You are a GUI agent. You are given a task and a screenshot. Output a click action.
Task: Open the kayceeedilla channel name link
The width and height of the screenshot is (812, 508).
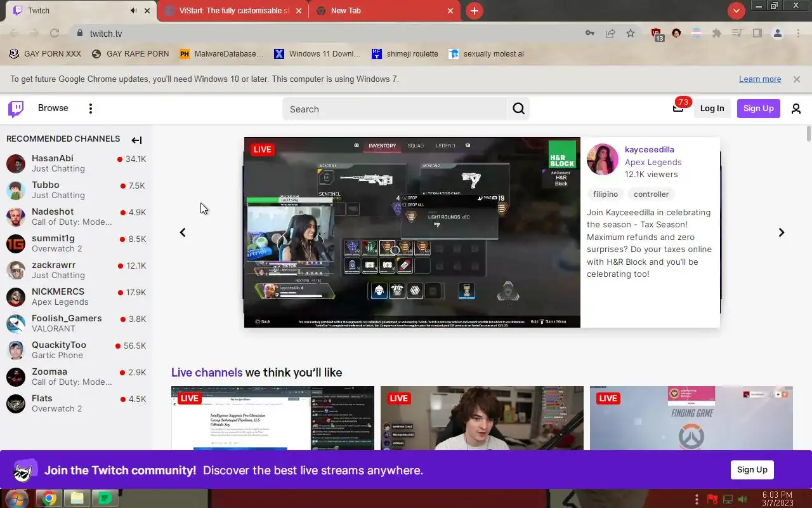pyautogui.click(x=650, y=150)
